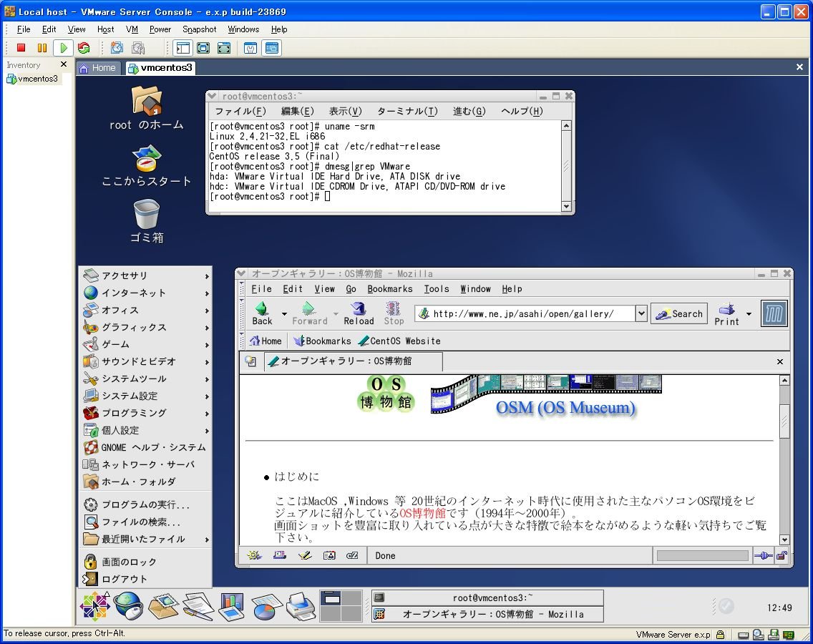Click the green Power On play button
Image resolution: width=813 pixels, height=644 pixels.
[63, 48]
